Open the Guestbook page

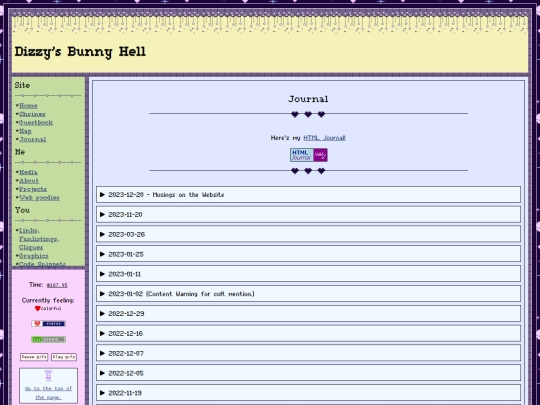tap(36, 123)
